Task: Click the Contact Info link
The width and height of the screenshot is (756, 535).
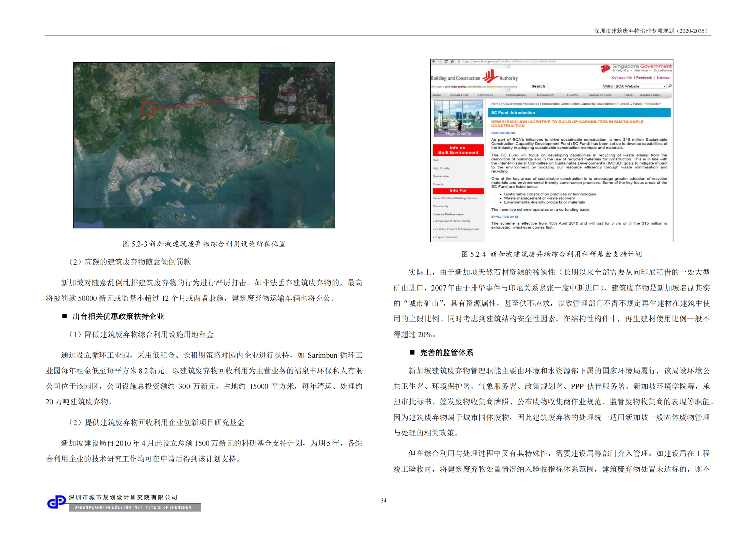Action: click(622, 78)
